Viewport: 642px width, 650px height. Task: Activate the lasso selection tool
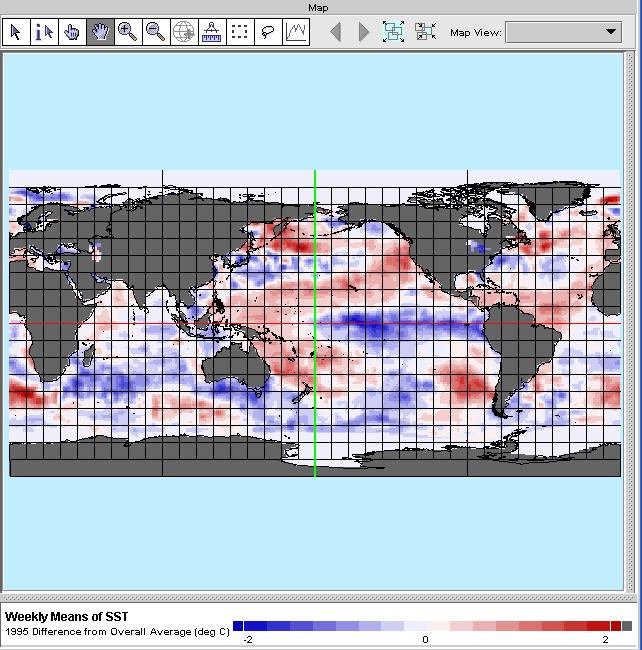coord(268,32)
